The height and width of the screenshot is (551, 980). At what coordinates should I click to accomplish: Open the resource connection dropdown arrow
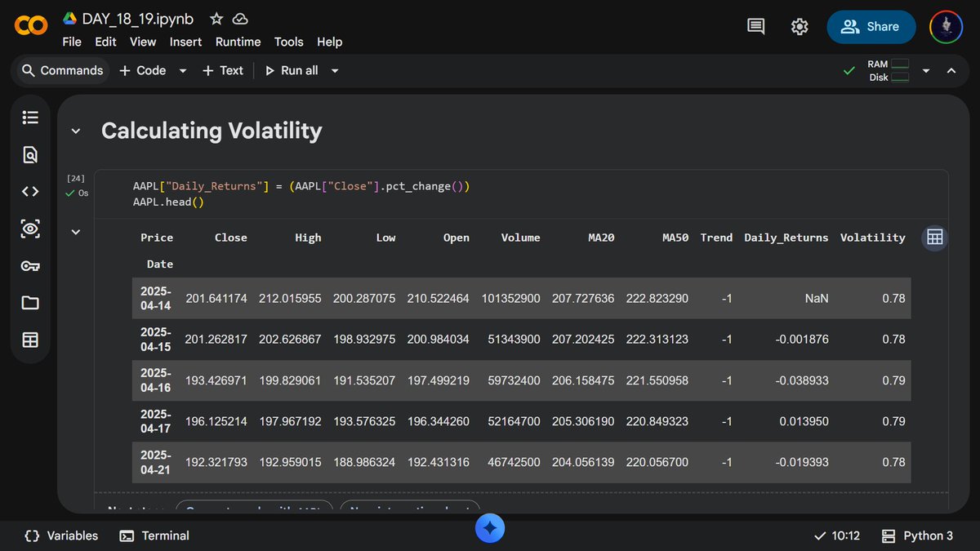pos(925,71)
